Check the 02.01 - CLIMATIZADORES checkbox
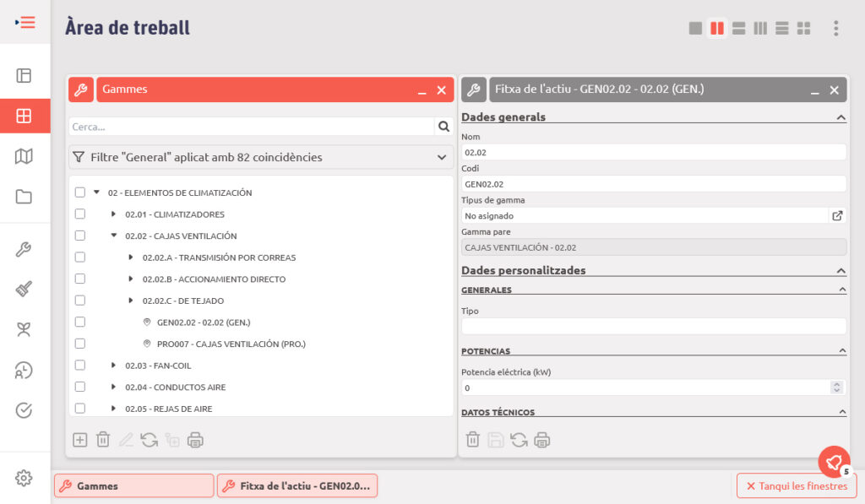 [x=80, y=214]
